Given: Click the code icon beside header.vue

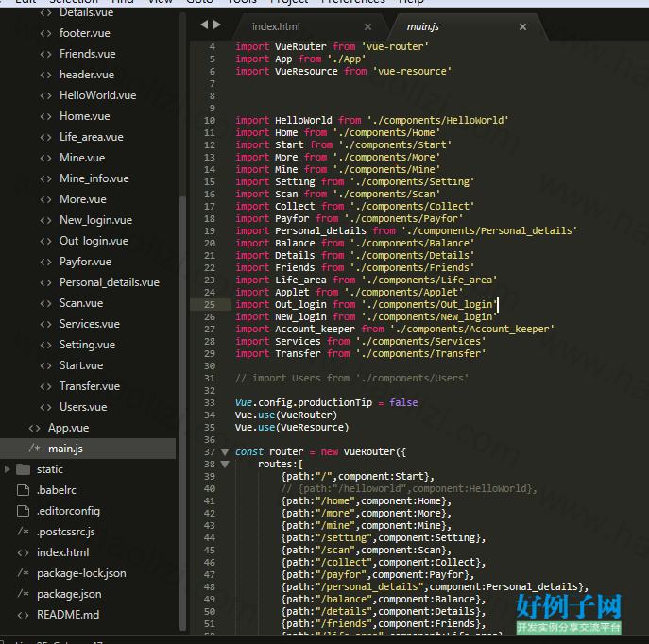Looking at the screenshot, I should 46,75.
